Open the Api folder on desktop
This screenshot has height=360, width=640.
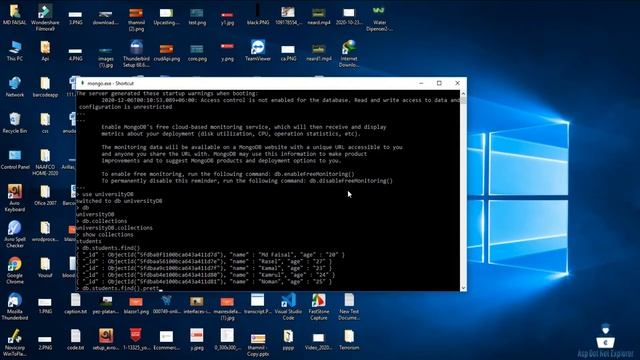[x=45, y=51]
